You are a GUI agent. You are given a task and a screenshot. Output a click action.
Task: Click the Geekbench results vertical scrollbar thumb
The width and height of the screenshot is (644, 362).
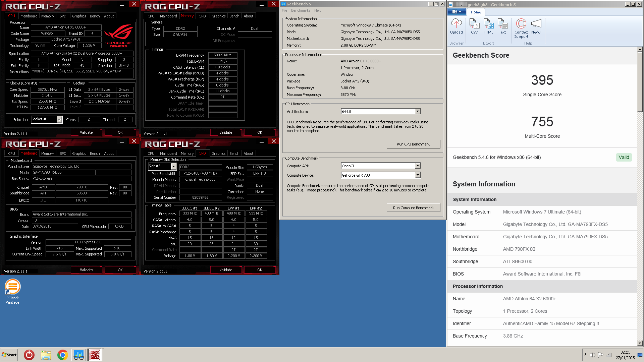(x=640, y=82)
